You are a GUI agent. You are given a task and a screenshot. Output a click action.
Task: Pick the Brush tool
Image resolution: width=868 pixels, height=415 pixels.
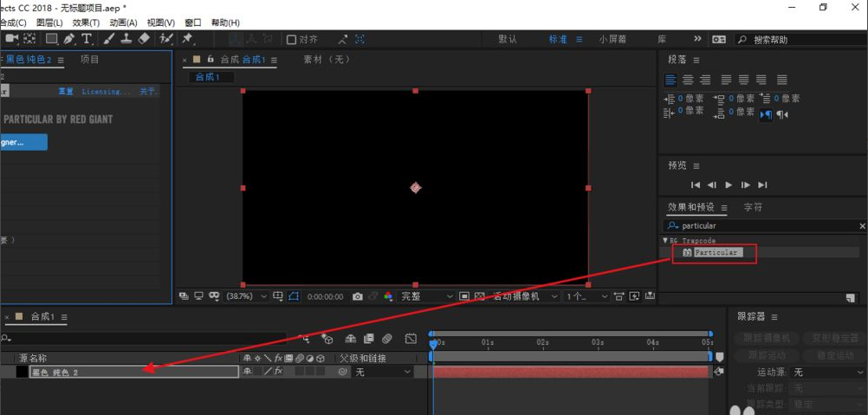click(109, 39)
